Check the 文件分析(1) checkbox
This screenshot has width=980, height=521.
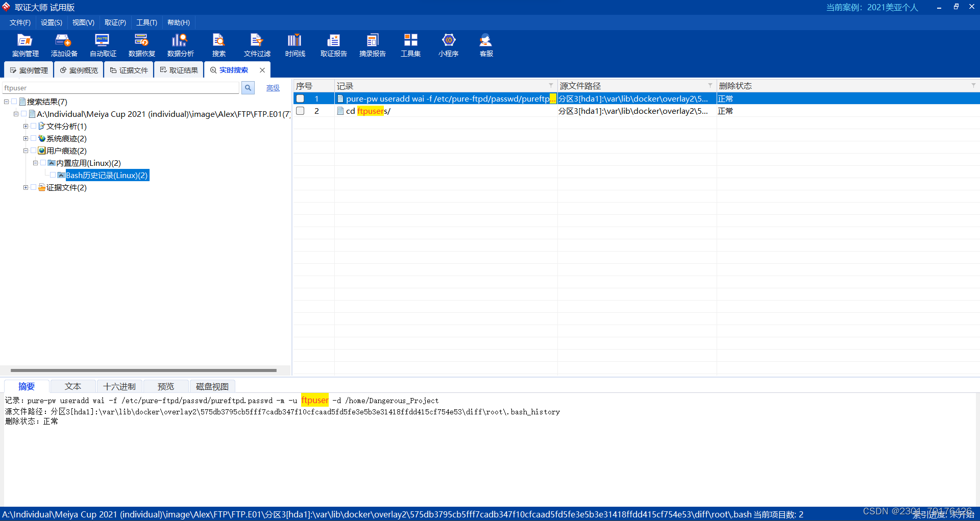coord(34,126)
